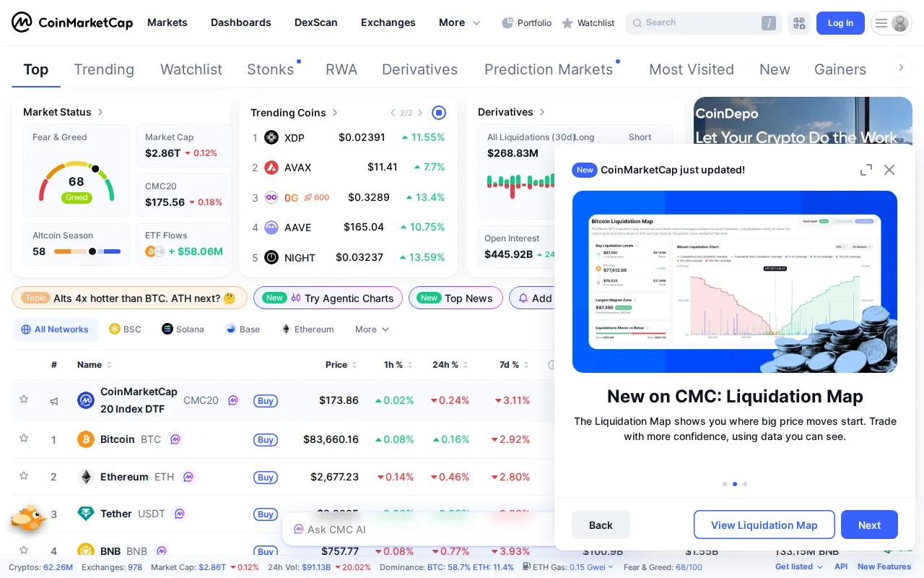
Task: Expand the More menu in top navigation
Action: coord(459,22)
